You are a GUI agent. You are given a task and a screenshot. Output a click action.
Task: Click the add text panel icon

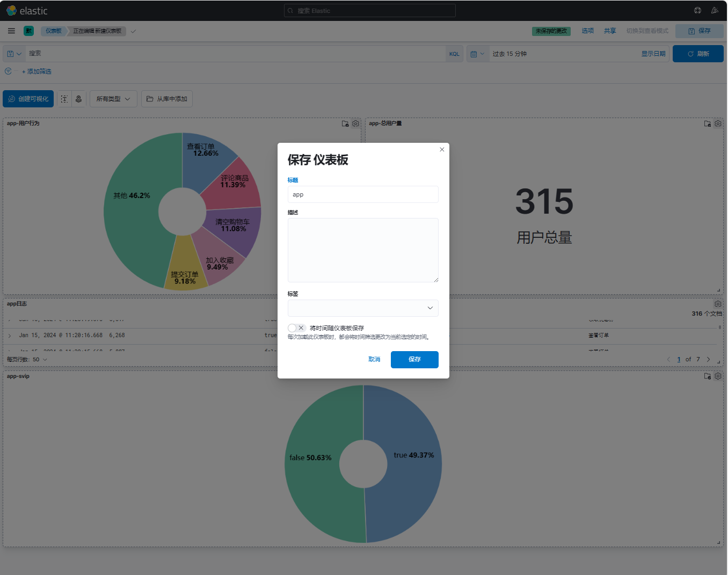(x=64, y=99)
